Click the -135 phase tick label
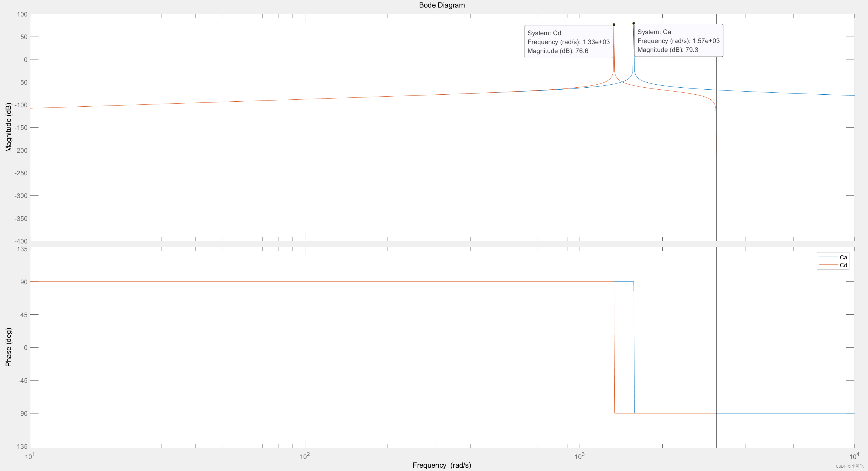 pyautogui.click(x=21, y=446)
